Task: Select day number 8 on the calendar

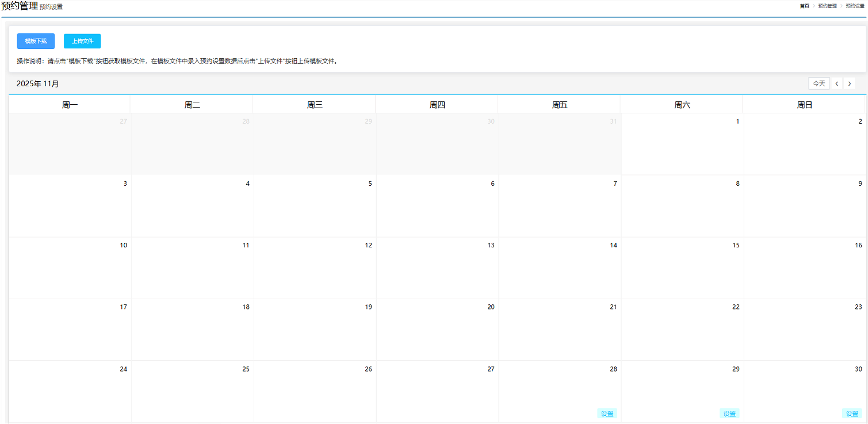Action: click(x=738, y=184)
